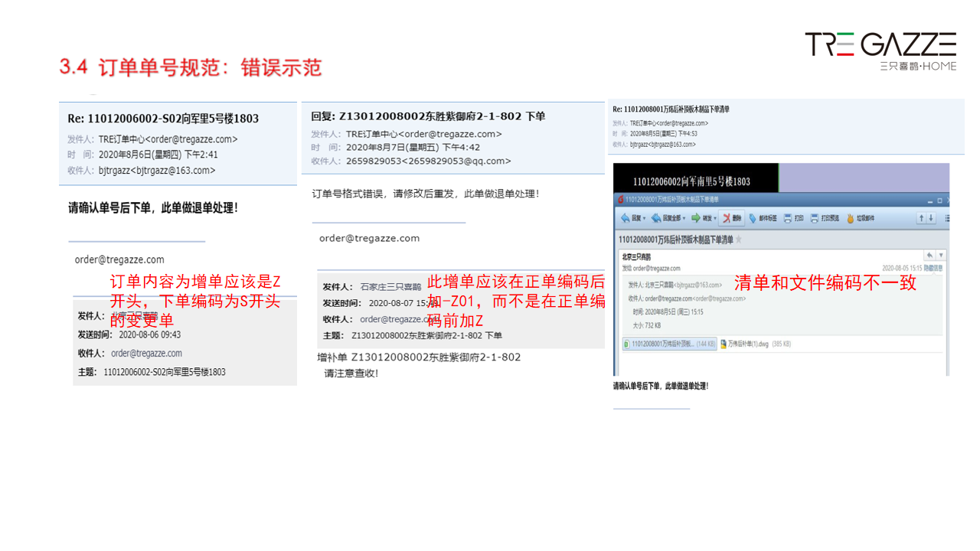
Task: Click subject Re: 11012006002-S02向军里5号楼1803
Action: (x=163, y=119)
